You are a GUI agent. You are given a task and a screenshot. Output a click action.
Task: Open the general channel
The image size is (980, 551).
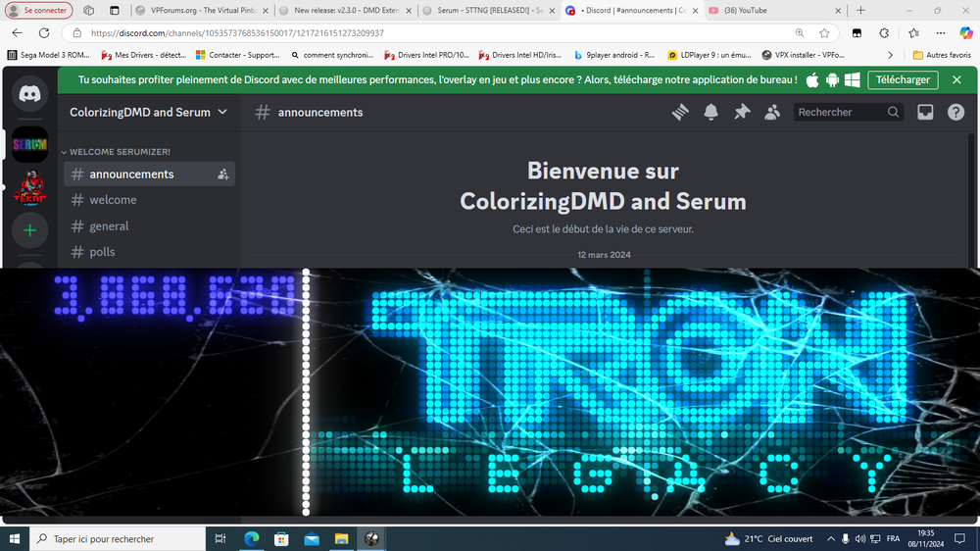(149, 225)
